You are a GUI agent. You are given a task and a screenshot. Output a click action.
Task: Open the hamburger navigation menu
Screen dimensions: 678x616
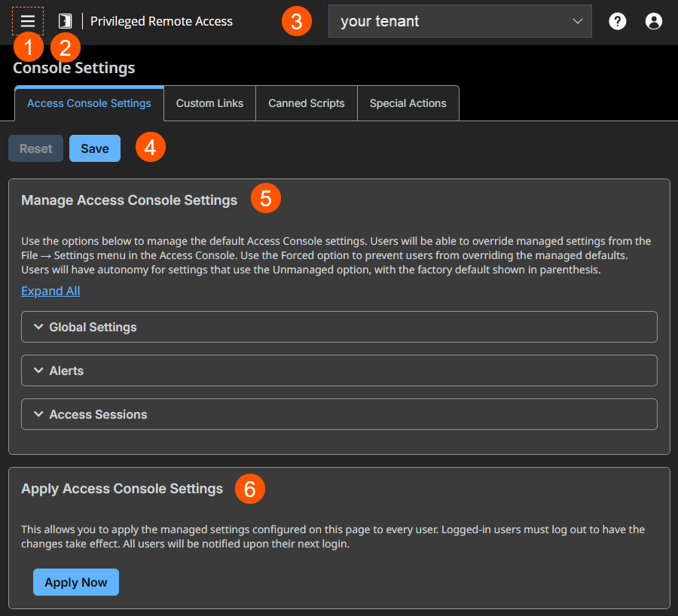(27, 20)
